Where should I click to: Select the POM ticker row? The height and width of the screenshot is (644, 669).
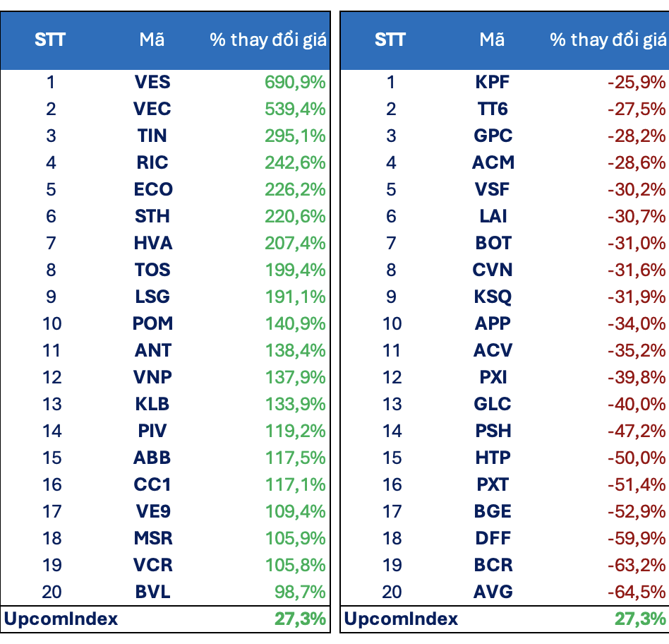click(x=152, y=323)
